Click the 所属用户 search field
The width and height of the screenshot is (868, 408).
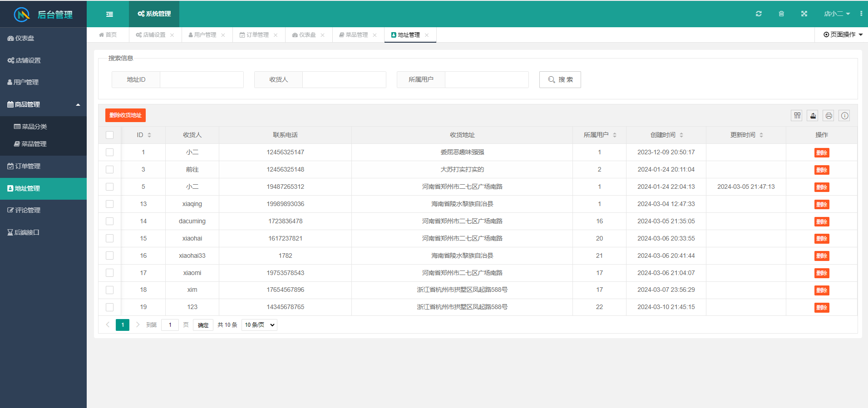[x=487, y=79]
